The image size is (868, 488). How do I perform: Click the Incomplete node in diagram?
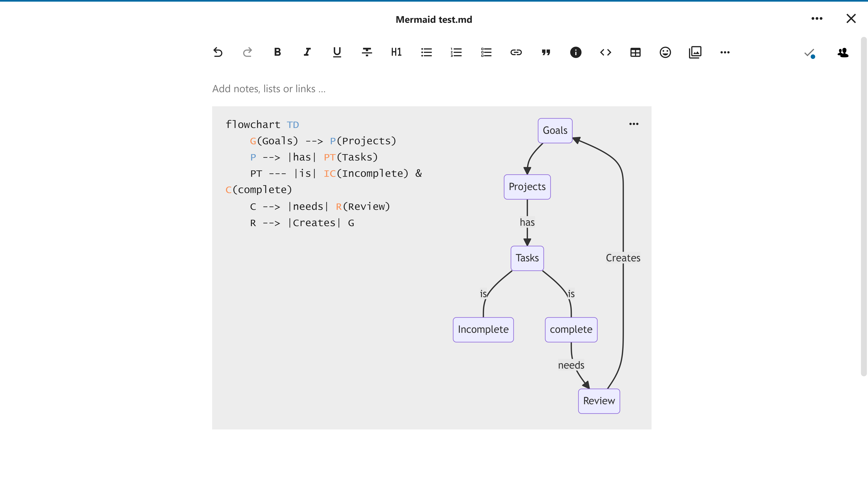483,329
